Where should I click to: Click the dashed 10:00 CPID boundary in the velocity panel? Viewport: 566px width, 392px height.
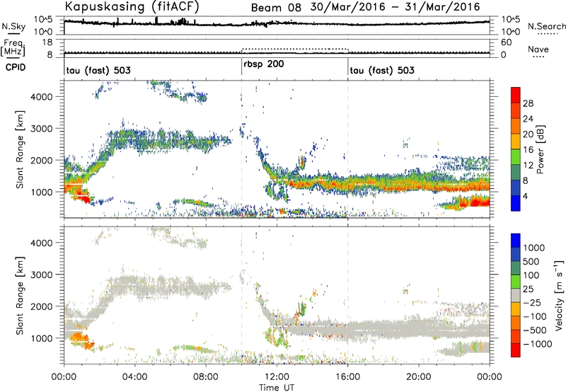pos(241,295)
